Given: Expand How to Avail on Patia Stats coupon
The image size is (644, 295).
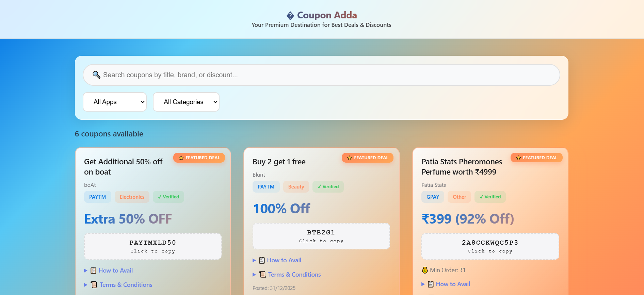Looking at the screenshot, I should click(453, 284).
